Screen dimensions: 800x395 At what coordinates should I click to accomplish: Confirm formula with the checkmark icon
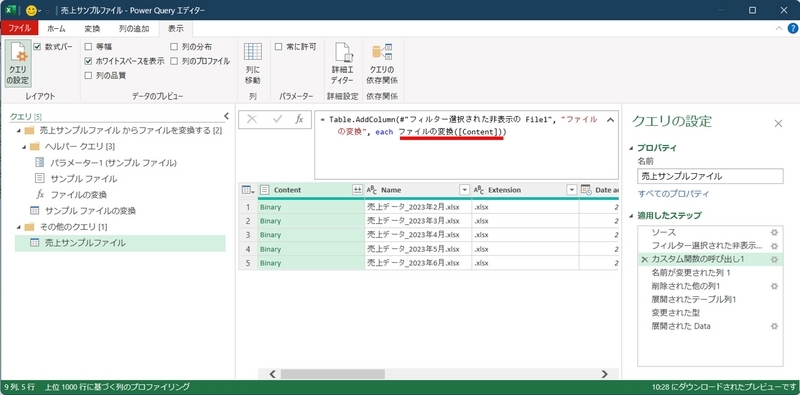coord(278,119)
